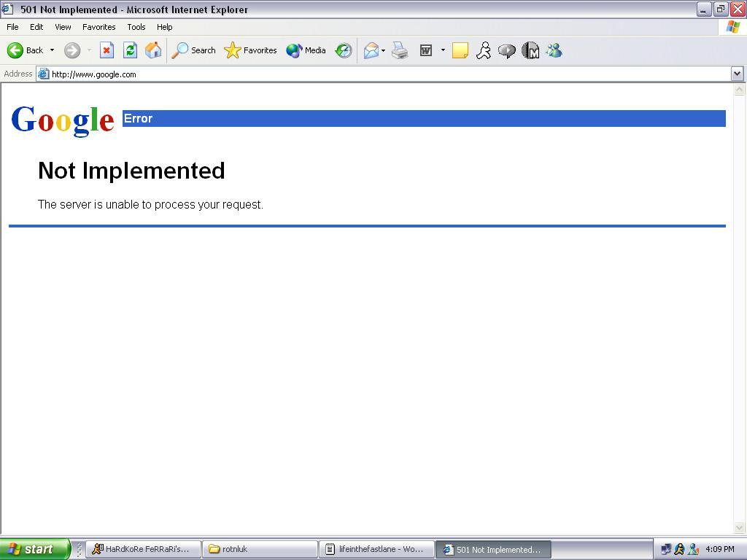This screenshot has height=560, width=747.
Task: Open the History toolbar icon
Action: 344,50
